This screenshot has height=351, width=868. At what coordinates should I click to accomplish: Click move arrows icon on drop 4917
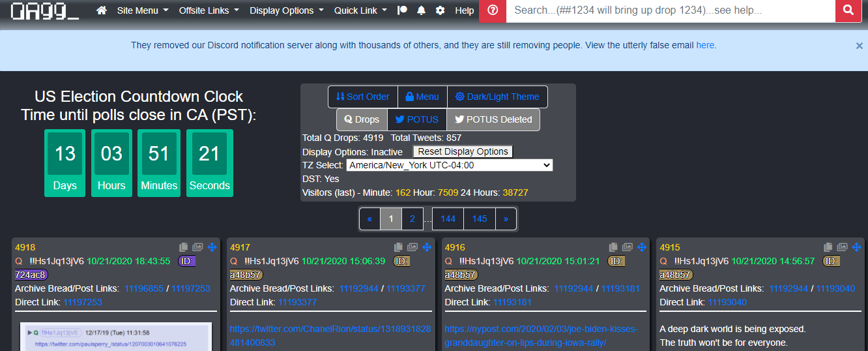coord(427,247)
